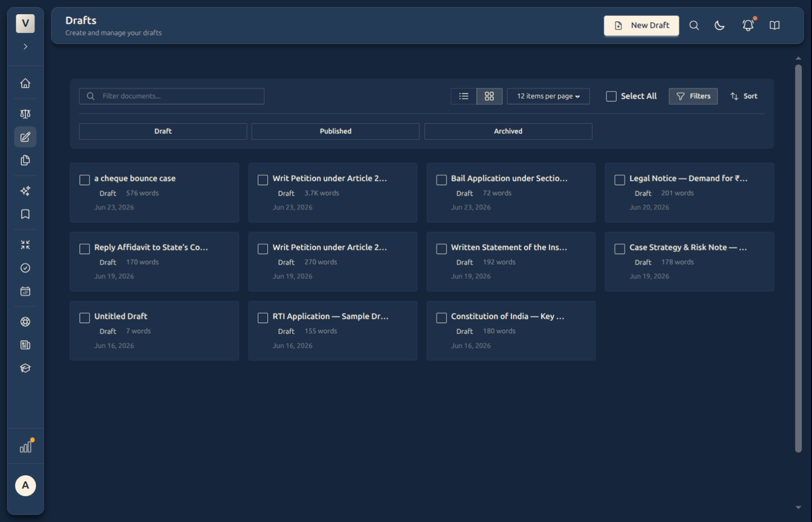Screen dimensions: 812x522
Task: Select the Written Statement draft checkbox
Action: click(x=442, y=249)
